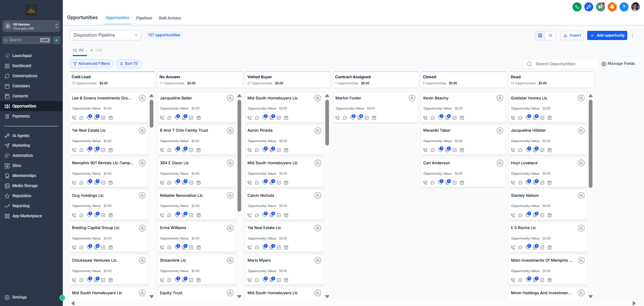Open the three-dot overflow menu beside Add opportunity
The width and height of the screenshot is (644, 306).
click(633, 35)
